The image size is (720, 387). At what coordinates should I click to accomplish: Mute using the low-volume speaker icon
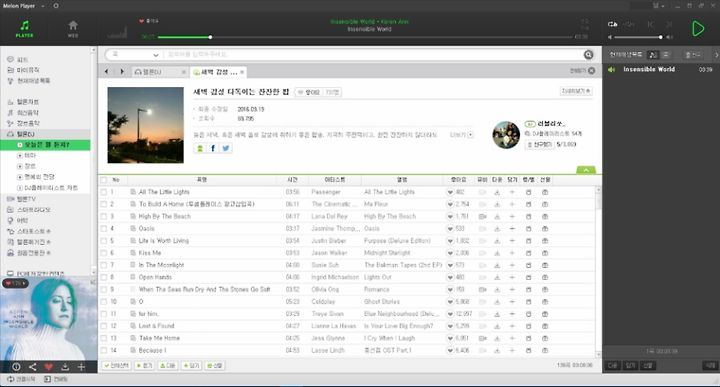(610, 37)
